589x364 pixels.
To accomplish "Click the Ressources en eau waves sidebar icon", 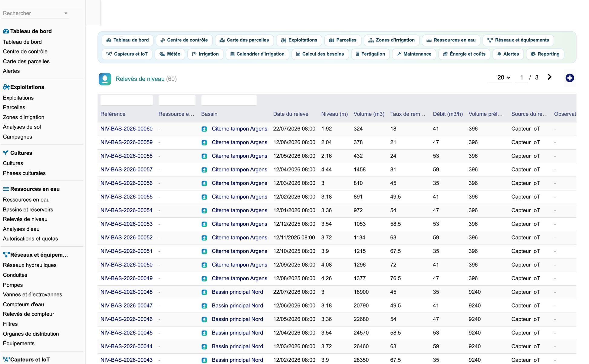I will (x=6, y=189).
